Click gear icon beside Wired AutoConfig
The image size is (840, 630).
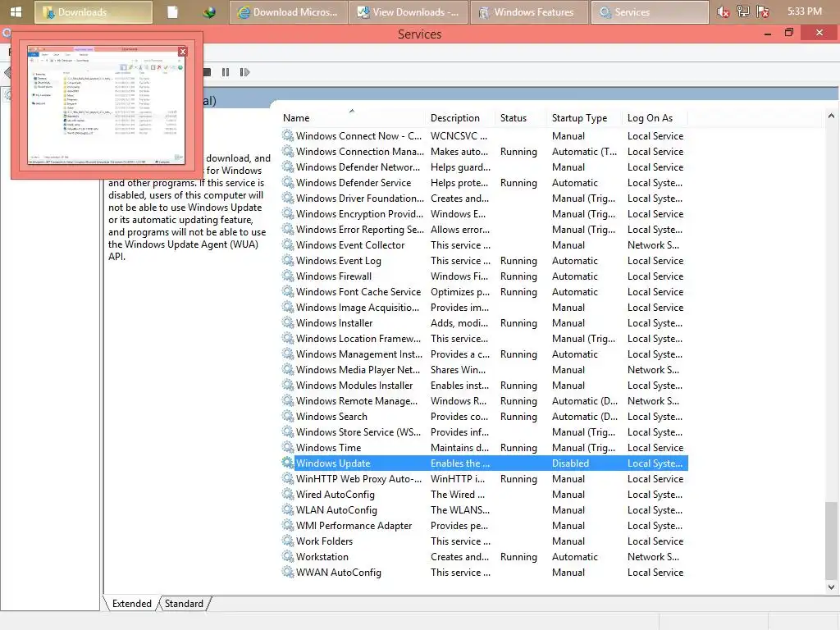point(288,495)
